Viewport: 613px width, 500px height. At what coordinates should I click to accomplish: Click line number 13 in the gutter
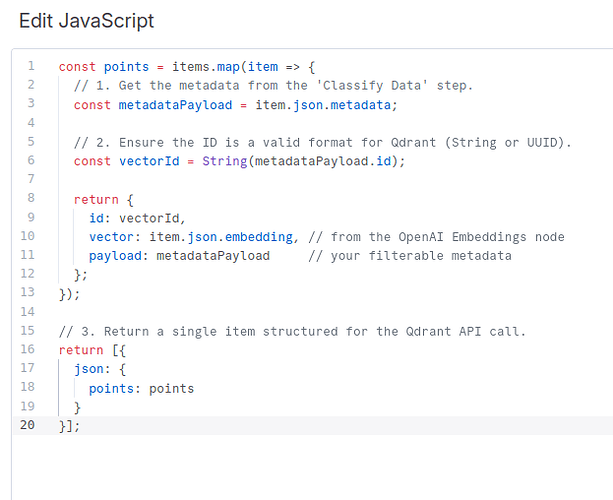28,293
